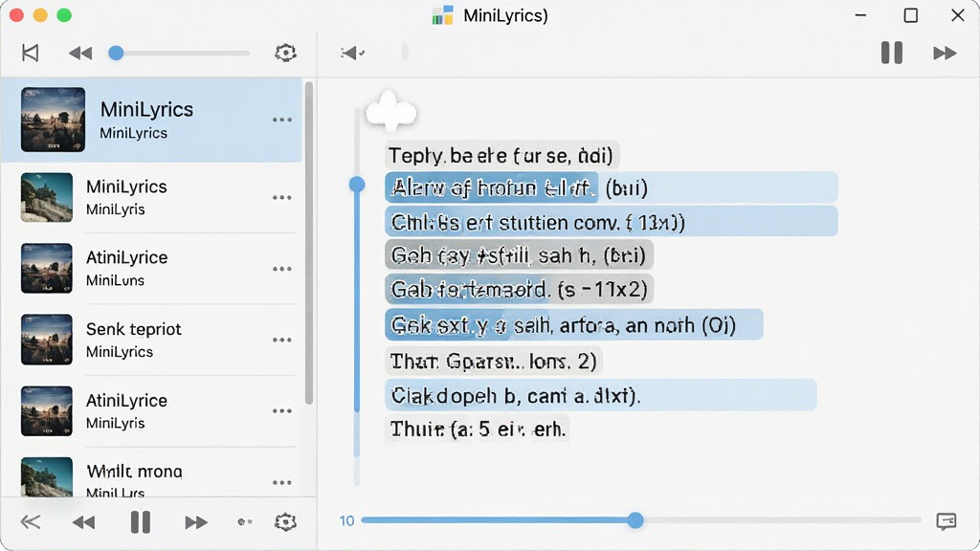Fast-forward using the top-right forward icon
Image resolution: width=980 pixels, height=551 pixels.
click(x=945, y=54)
